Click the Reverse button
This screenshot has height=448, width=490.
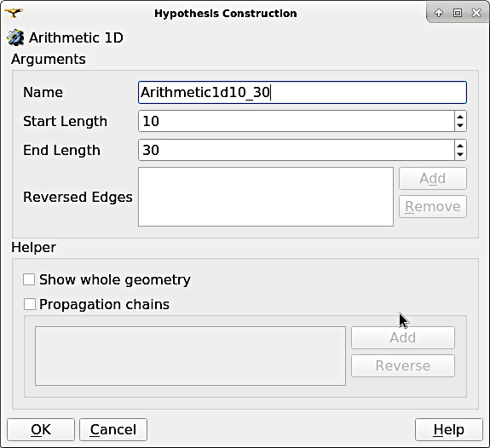tap(403, 365)
